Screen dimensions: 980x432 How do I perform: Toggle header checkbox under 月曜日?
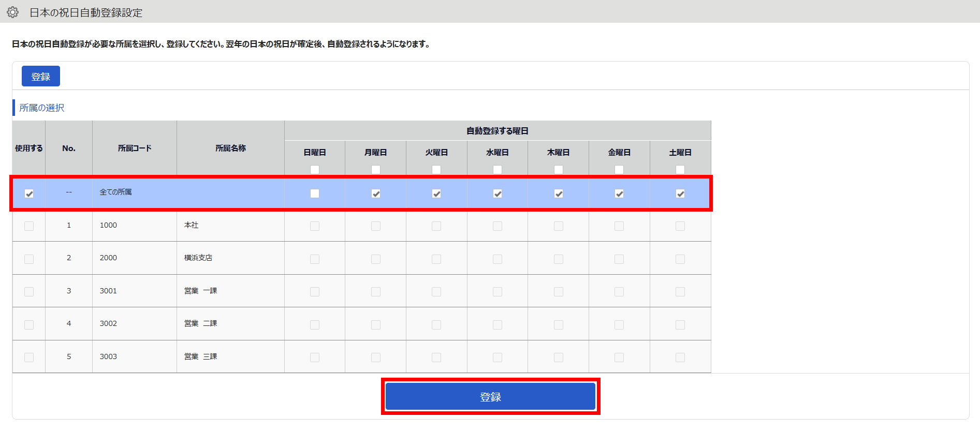[x=376, y=170]
